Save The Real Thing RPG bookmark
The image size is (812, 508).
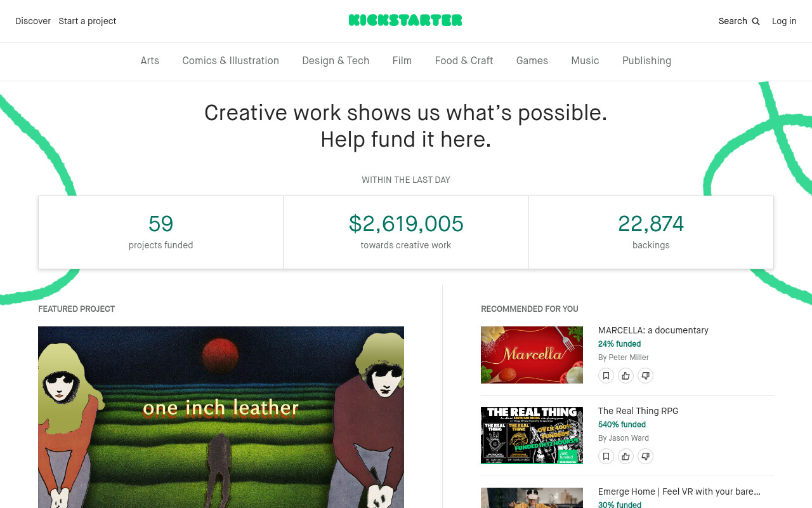(x=606, y=457)
